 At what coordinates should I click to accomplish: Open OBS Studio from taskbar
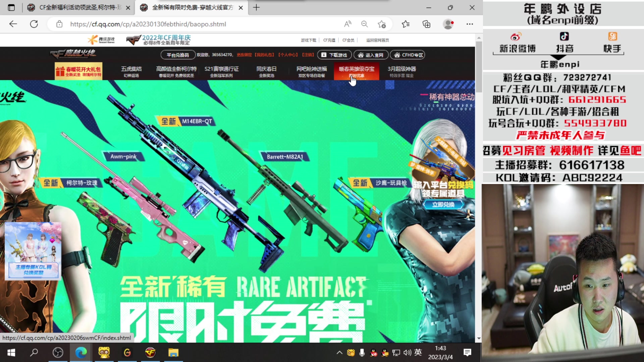pyautogui.click(x=58, y=353)
